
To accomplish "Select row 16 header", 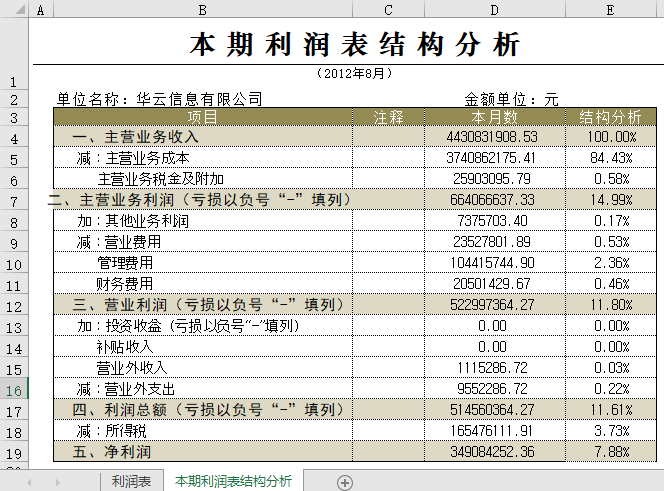I will (14, 390).
